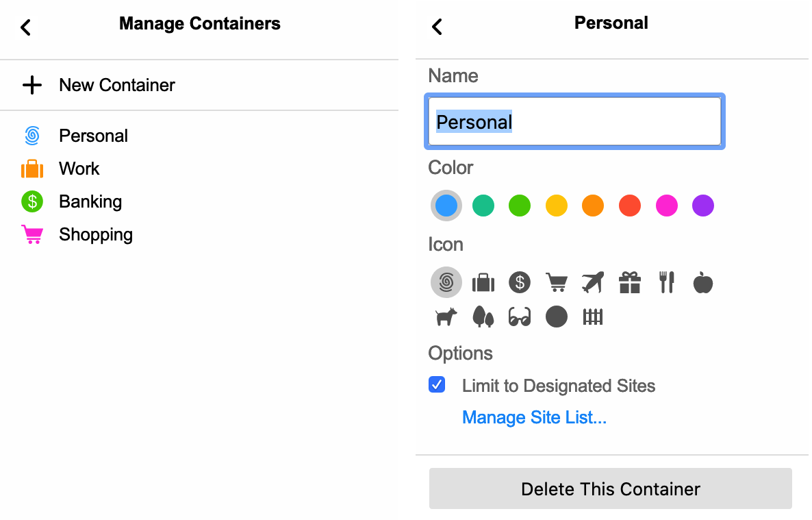Click inside the Name text field
The image size is (812, 520).
[574, 121]
